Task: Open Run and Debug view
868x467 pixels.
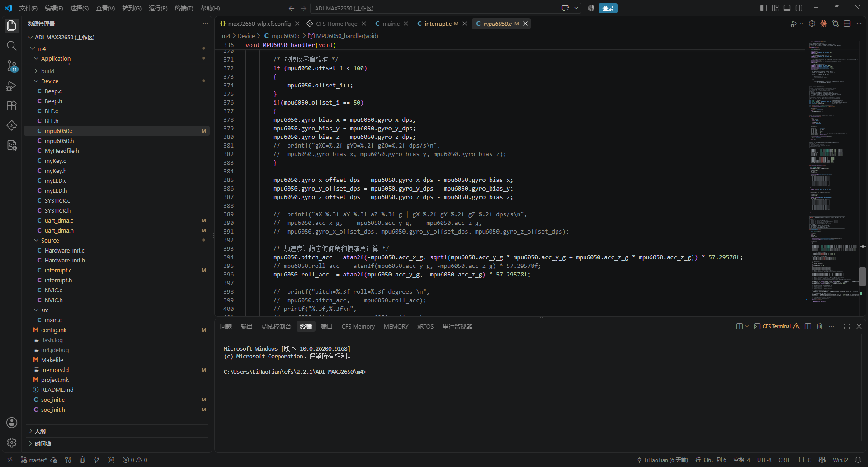Action: (12, 86)
